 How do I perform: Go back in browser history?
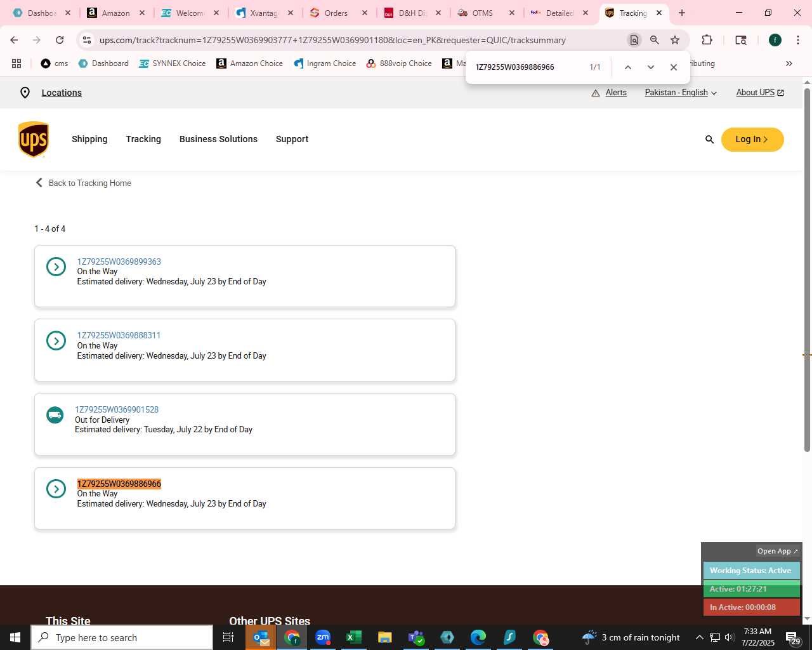[14, 40]
